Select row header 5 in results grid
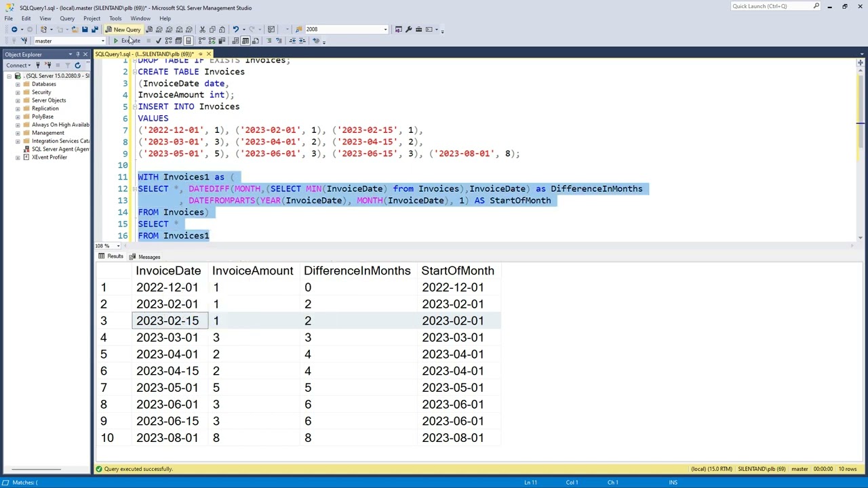 click(113, 354)
